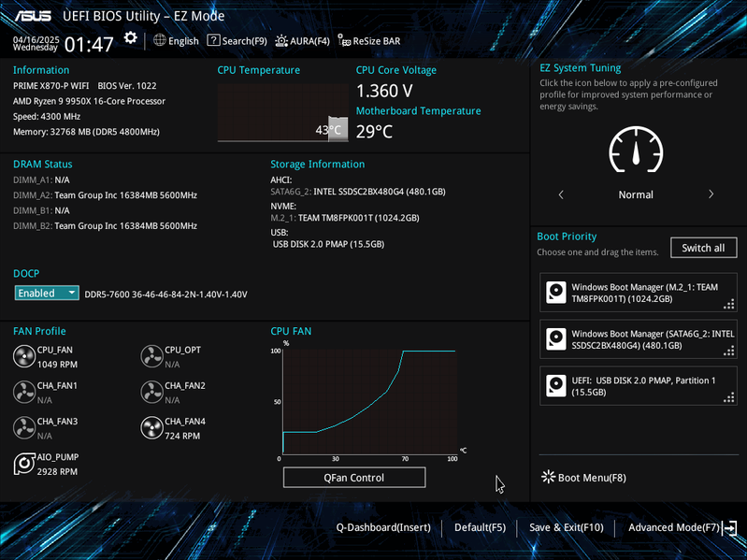Click the CHA_FAN1 fan icon
Screen dimensions: 747x560
23,393
